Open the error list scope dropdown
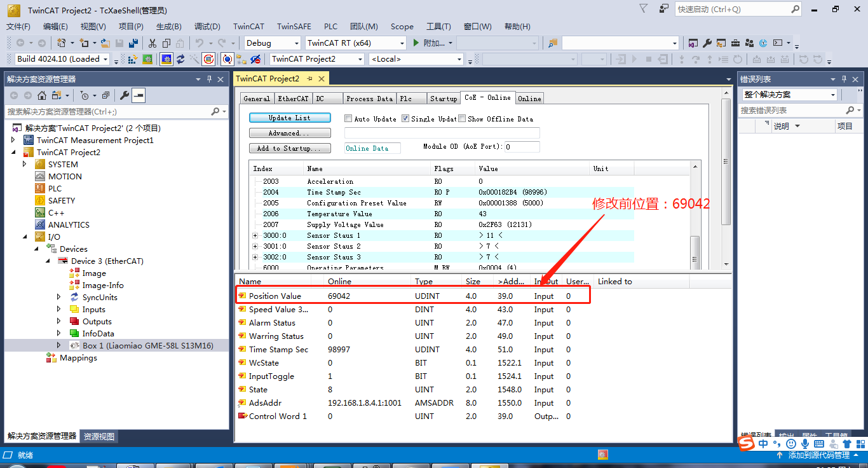 [x=833, y=95]
